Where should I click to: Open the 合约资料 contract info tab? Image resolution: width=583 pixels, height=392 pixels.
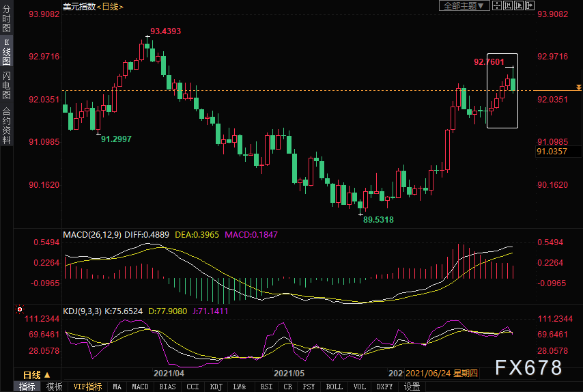click(6, 126)
